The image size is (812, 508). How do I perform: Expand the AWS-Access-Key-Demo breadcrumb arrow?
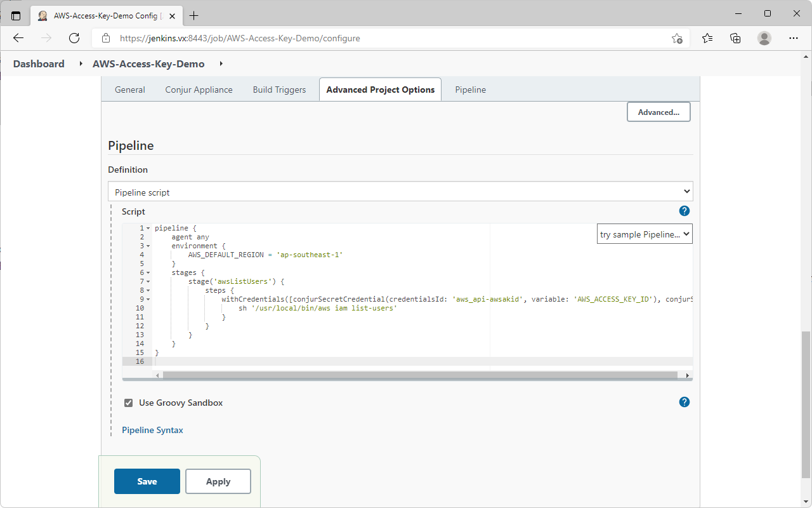(x=221, y=63)
